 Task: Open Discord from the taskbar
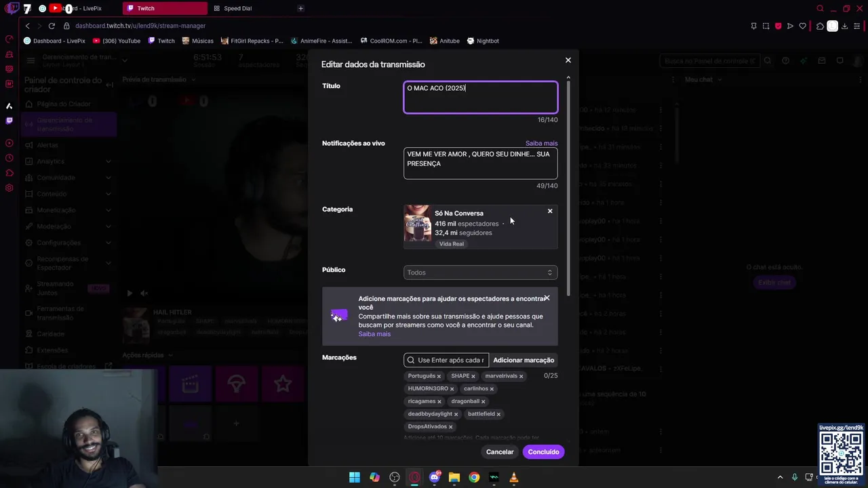point(435,477)
